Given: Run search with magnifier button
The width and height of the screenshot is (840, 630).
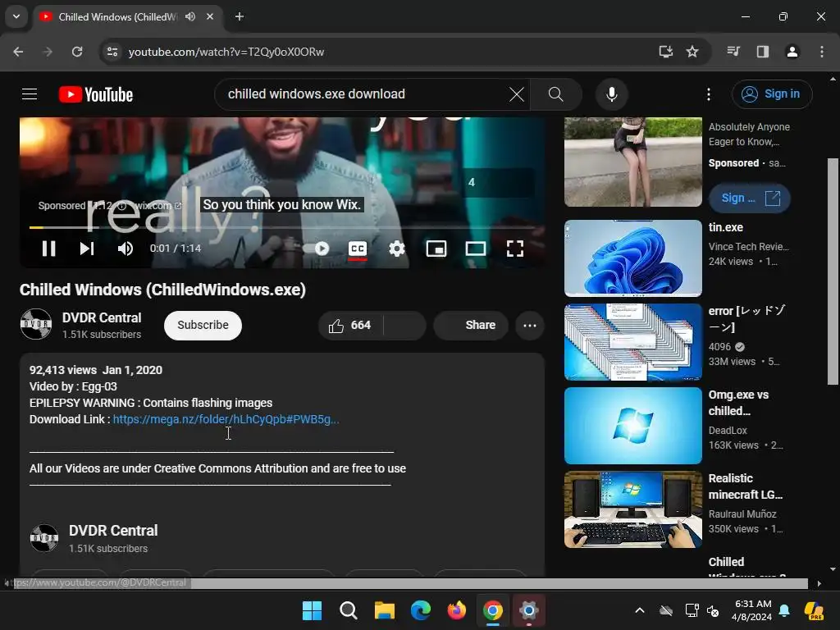Looking at the screenshot, I should click(555, 94).
